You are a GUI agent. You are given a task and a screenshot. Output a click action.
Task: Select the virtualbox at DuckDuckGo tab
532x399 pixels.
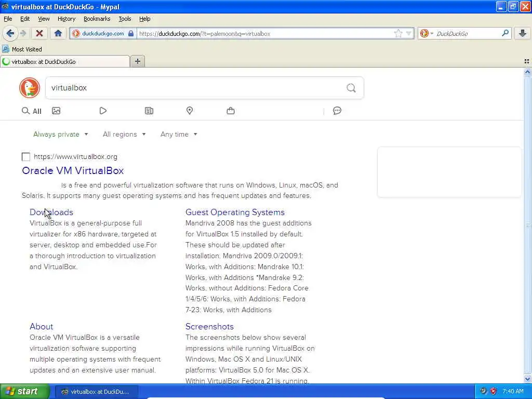coord(65,62)
